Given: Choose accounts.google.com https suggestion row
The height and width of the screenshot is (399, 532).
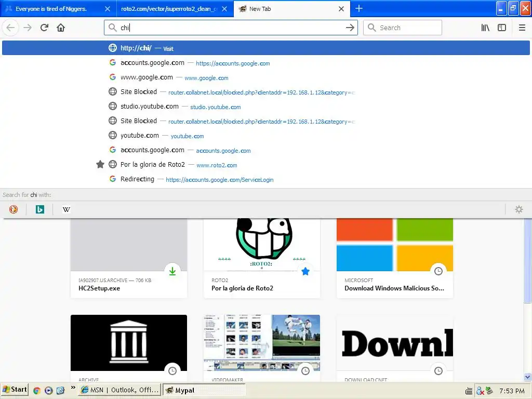Looking at the screenshot, I should 265,63.
